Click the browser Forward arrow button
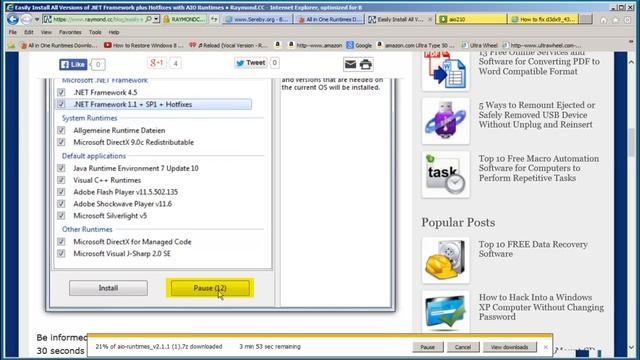The image size is (640, 360). click(x=27, y=19)
